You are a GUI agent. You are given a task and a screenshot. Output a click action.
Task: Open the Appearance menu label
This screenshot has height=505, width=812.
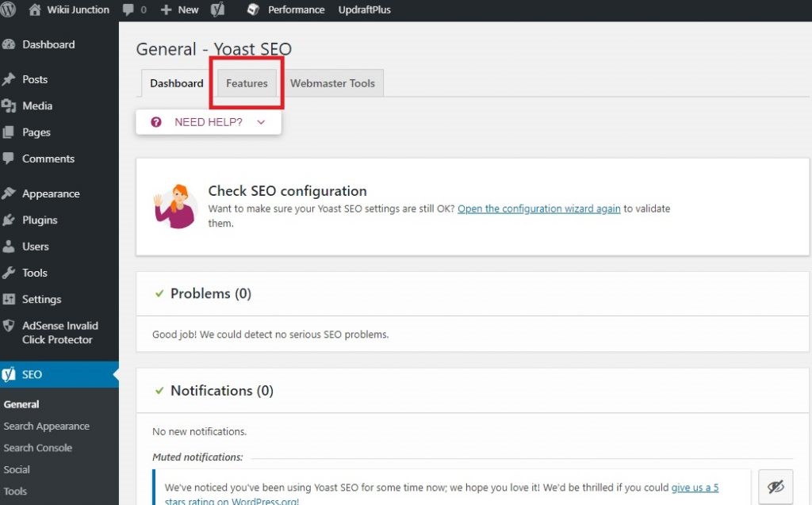[51, 193]
